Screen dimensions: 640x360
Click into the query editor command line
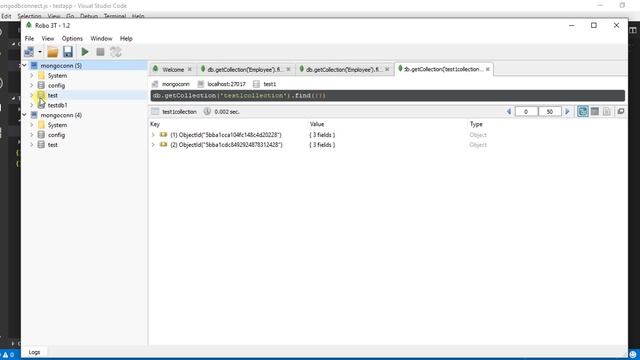[x=388, y=96]
